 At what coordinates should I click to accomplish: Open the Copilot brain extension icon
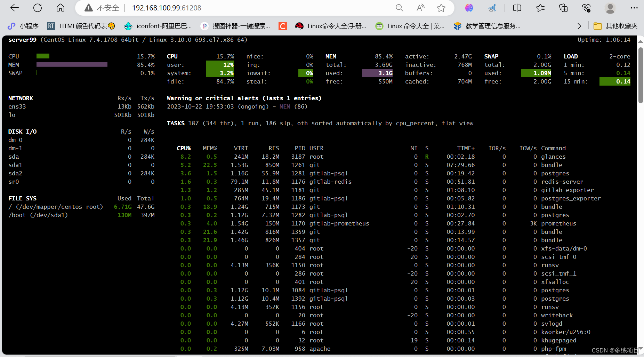(469, 8)
